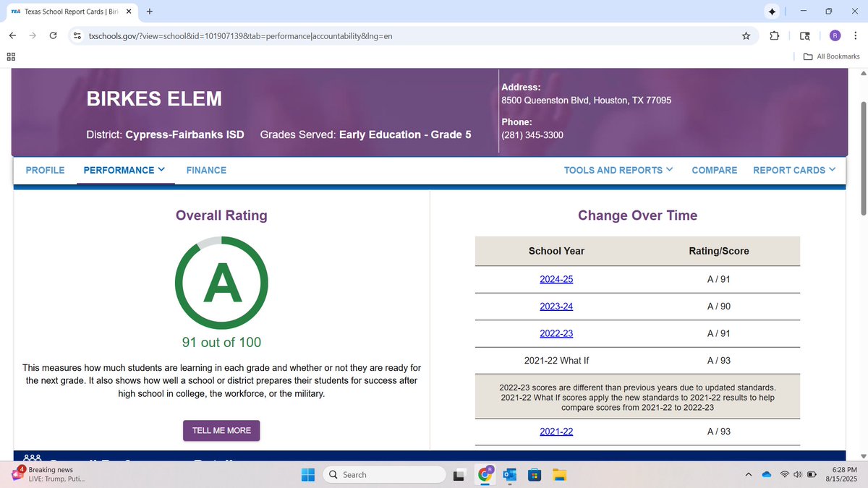Open OneDrive cloud icon in tray

pyautogui.click(x=767, y=475)
